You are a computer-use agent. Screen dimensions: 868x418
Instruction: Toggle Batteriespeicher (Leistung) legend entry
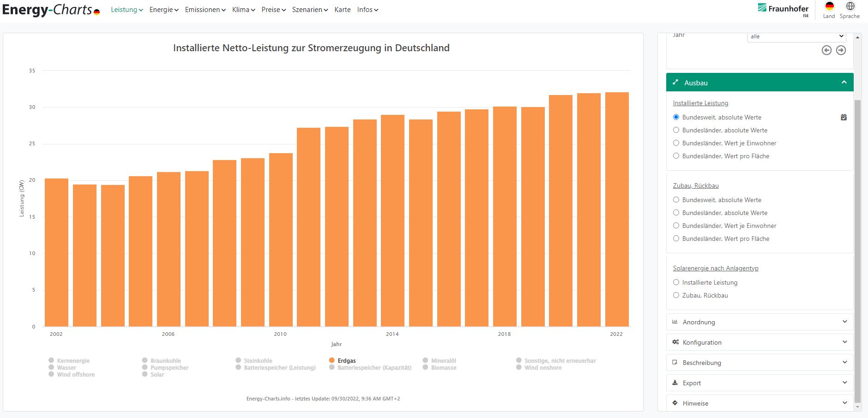pyautogui.click(x=276, y=367)
